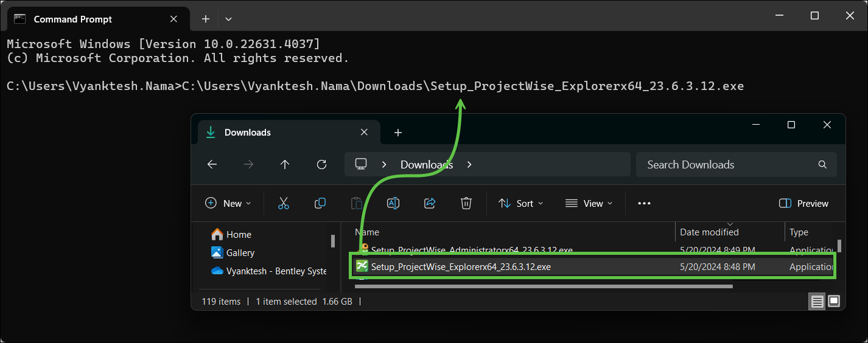
Task: Copy the selected file
Action: 320,203
